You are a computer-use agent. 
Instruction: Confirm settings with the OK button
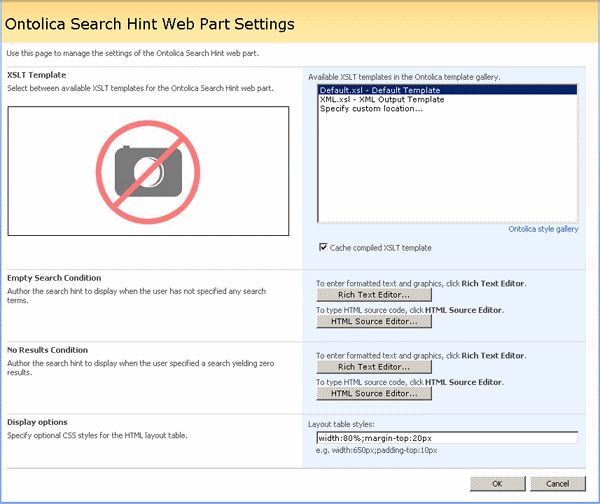497,484
